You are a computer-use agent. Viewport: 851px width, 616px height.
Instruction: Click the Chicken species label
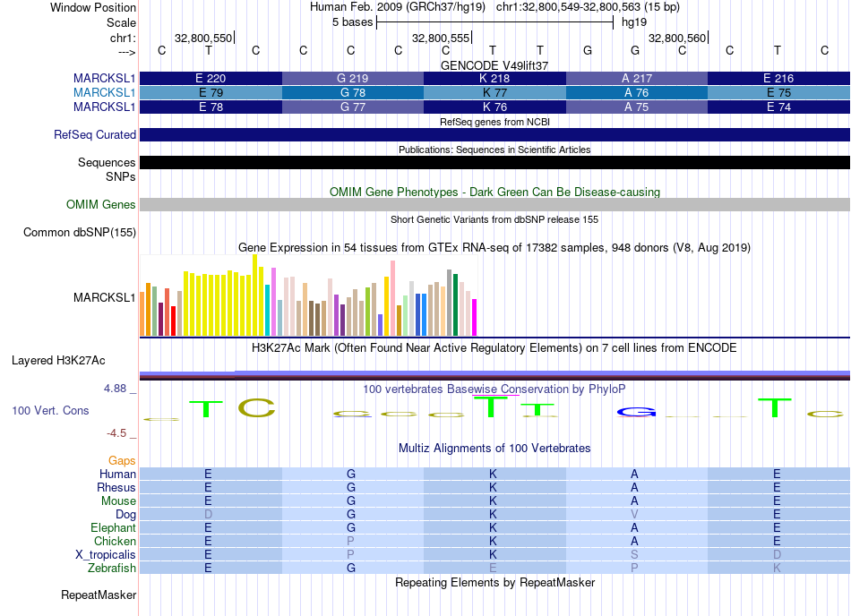point(115,541)
